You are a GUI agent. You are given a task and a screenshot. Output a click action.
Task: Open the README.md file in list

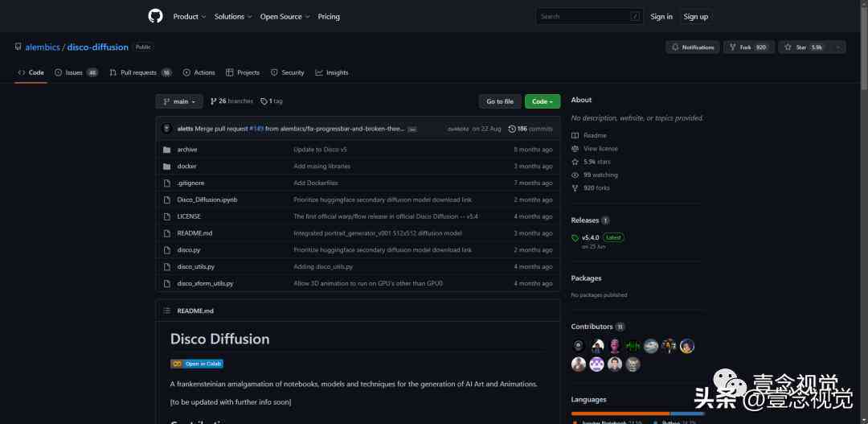(194, 233)
